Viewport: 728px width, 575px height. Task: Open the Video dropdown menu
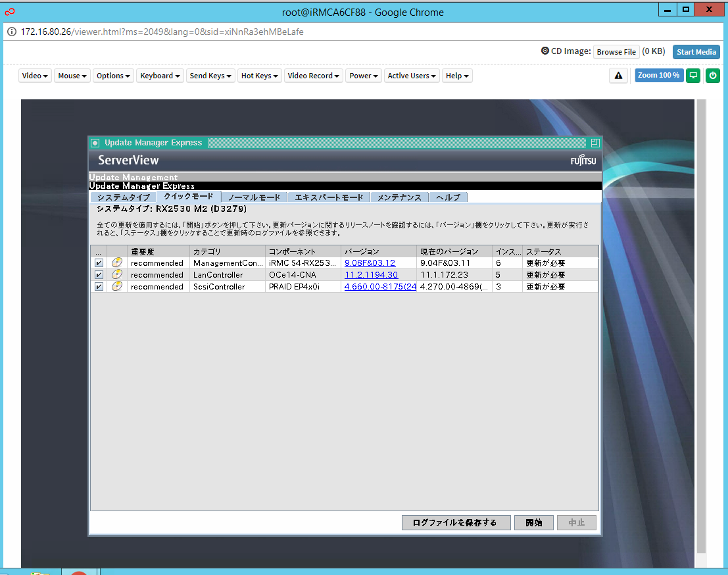pyautogui.click(x=35, y=76)
